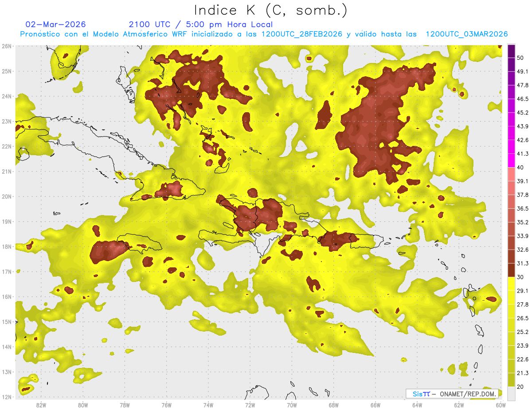Click the "22N" latitude axis label
Screen dimensions: 532x411
click(6, 146)
